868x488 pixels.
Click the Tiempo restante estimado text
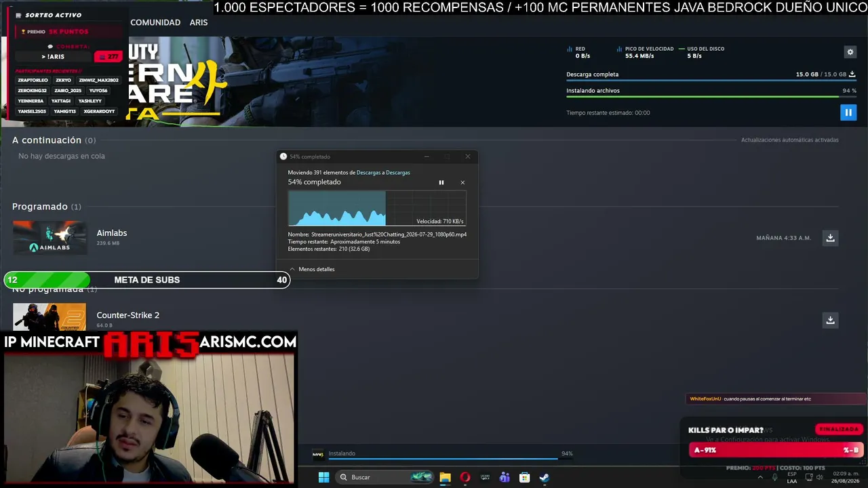click(608, 113)
